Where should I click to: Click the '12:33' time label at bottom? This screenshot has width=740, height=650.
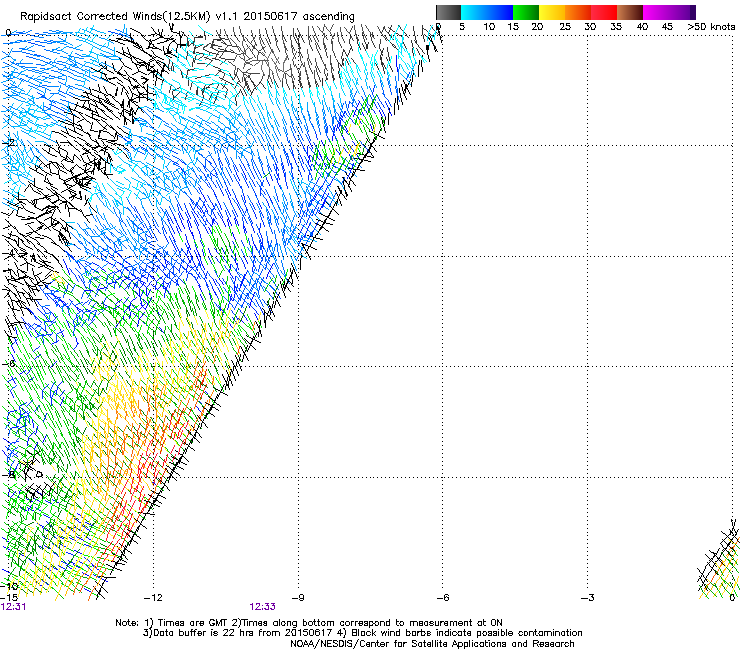click(x=262, y=607)
